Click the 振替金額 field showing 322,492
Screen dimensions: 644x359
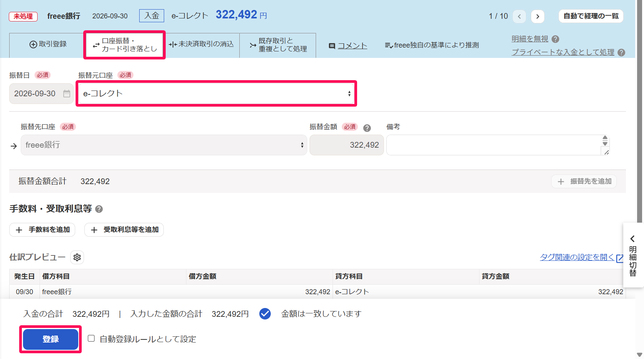coord(347,145)
